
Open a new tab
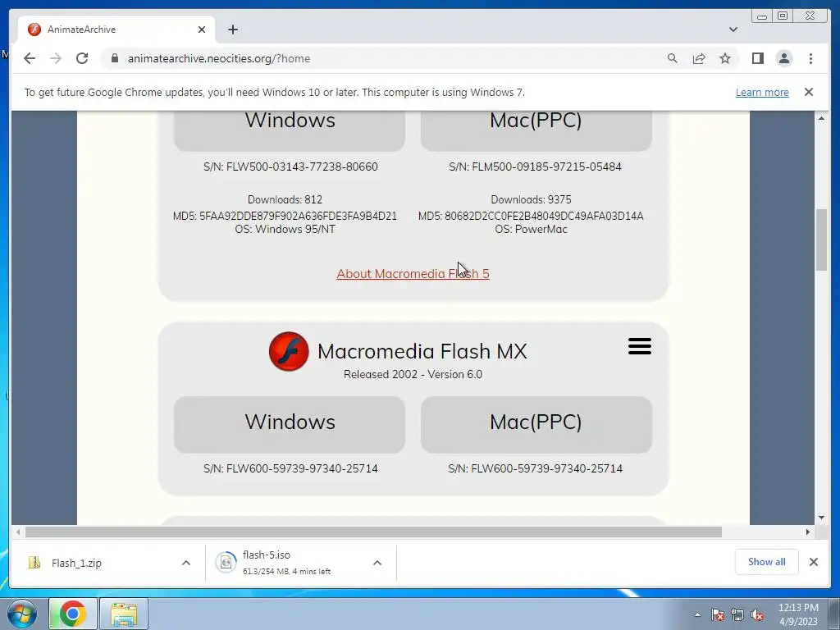click(232, 30)
